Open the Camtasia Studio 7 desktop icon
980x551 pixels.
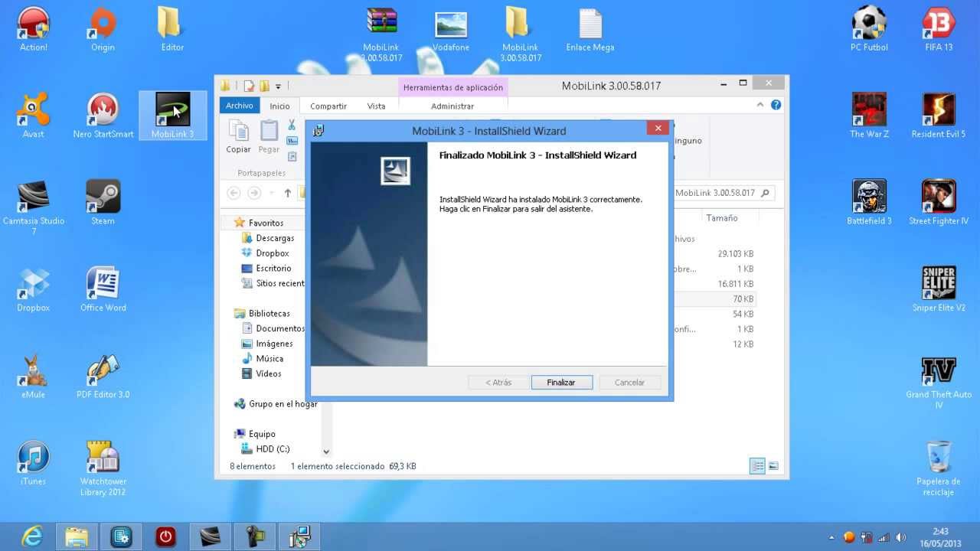pyautogui.click(x=34, y=207)
